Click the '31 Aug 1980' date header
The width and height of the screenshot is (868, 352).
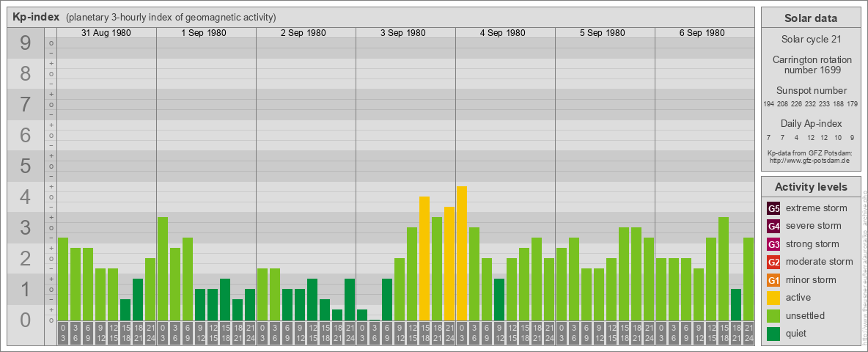click(x=106, y=33)
